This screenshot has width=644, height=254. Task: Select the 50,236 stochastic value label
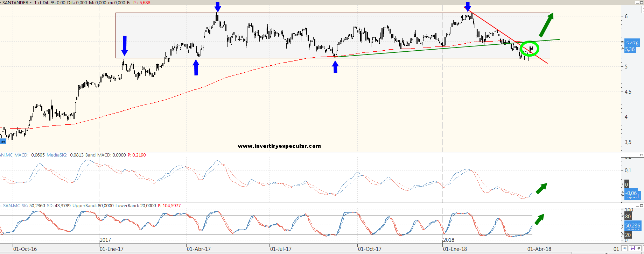pyautogui.click(x=632, y=226)
